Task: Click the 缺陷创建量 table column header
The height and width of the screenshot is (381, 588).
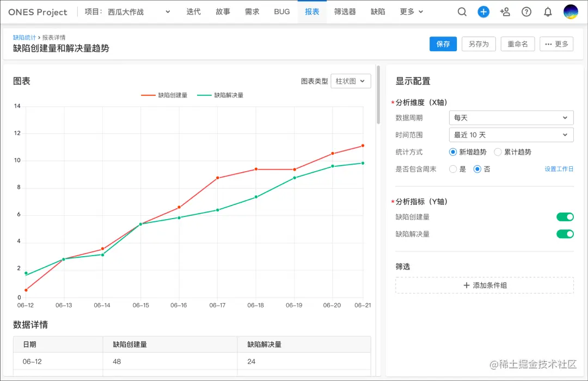Action: (x=170, y=344)
